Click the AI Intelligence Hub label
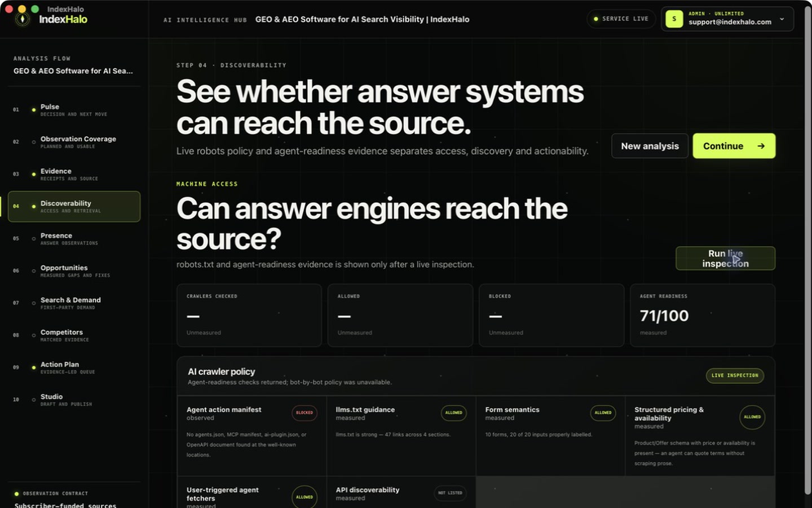The height and width of the screenshot is (508, 812). [x=205, y=20]
